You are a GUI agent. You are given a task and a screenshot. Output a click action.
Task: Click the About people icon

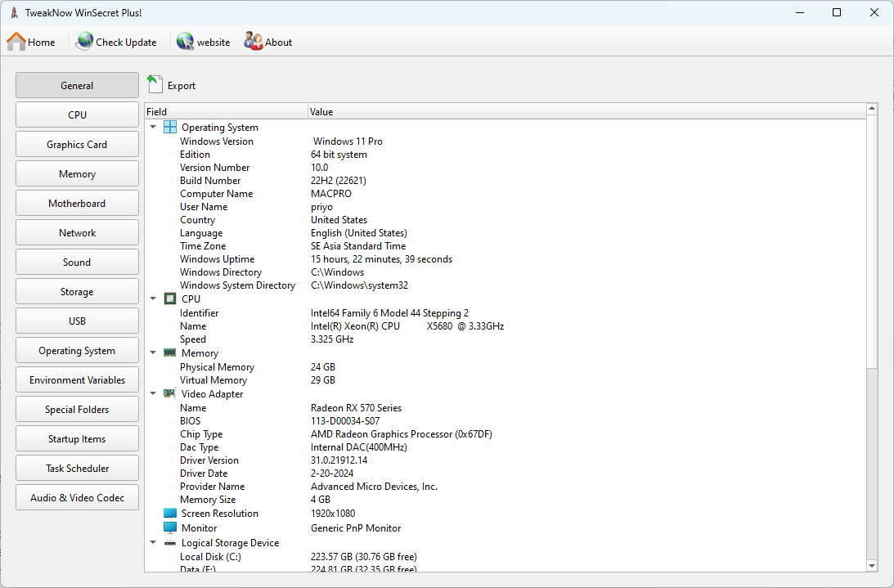tap(253, 41)
